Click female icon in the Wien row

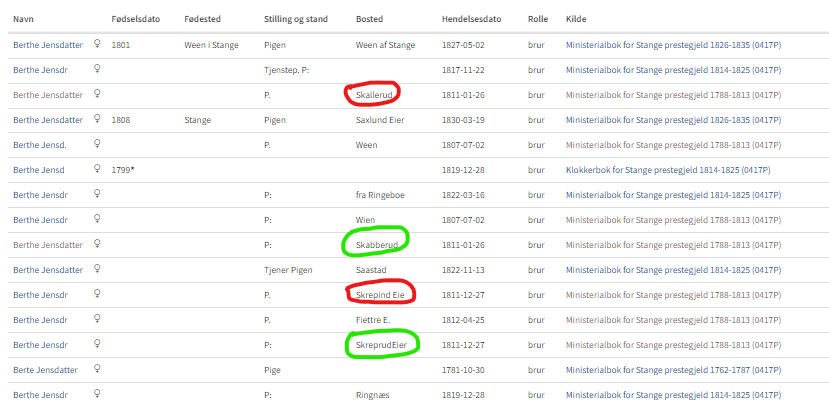coord(97,219)
